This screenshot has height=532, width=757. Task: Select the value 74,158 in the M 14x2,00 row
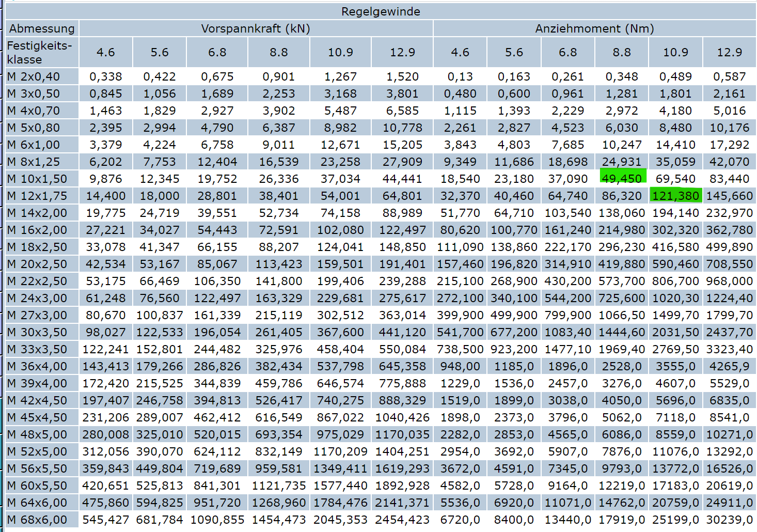coord(340,213)
